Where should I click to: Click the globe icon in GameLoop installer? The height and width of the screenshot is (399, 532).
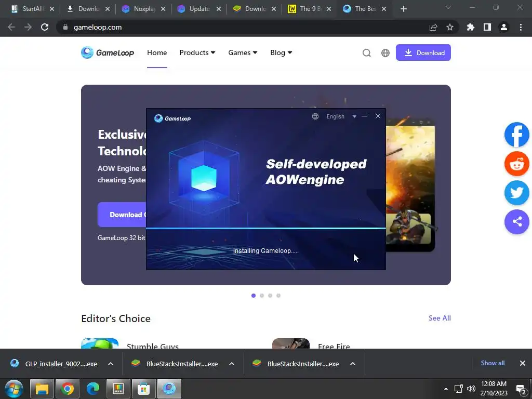[x=315, y=116]
